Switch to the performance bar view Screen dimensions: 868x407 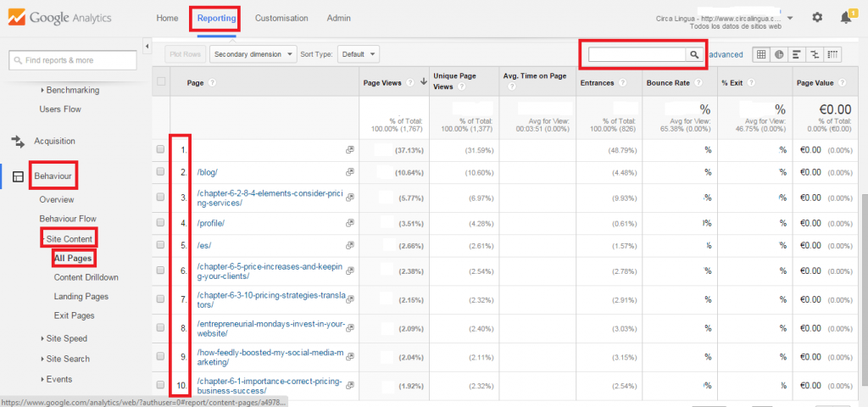(797, 55)
